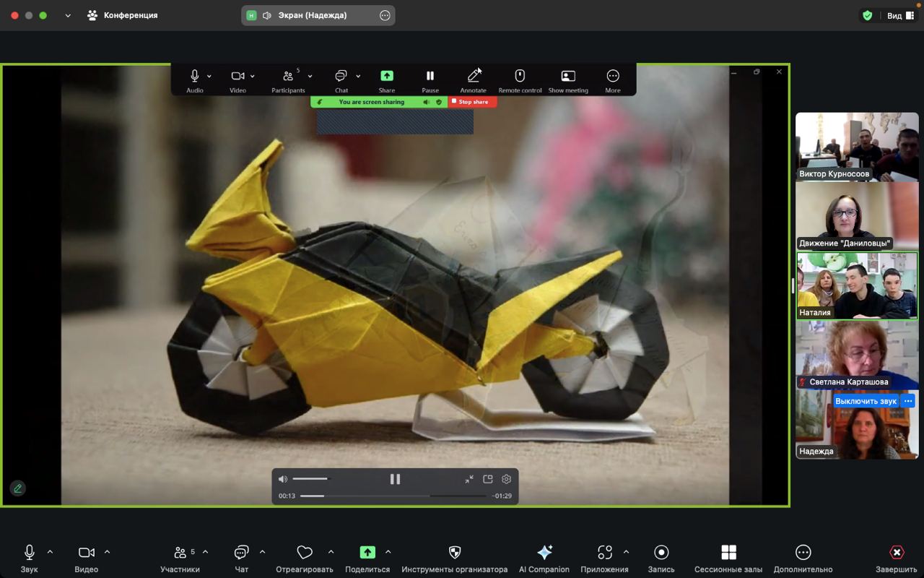Open the Приложения apps panel
924x578 pixels.
click(604, 553)
